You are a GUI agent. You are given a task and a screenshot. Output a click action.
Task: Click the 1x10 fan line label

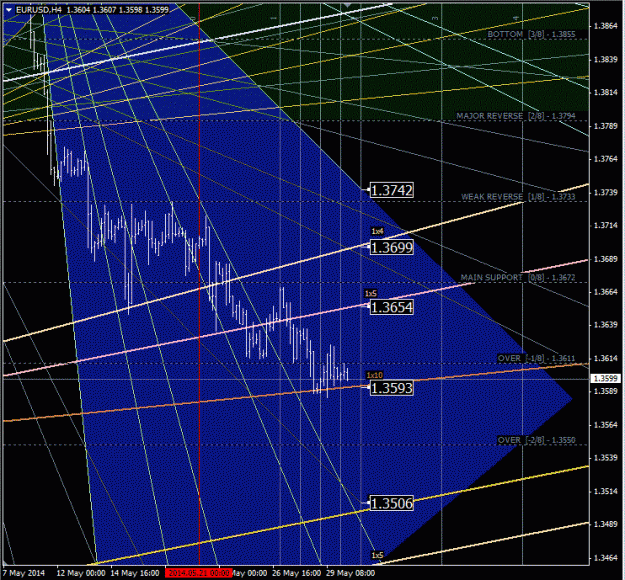tap(374, 375)
